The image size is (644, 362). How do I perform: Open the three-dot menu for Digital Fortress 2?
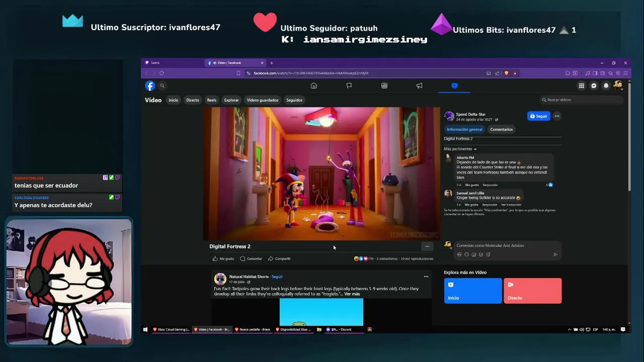click(427, 246)
